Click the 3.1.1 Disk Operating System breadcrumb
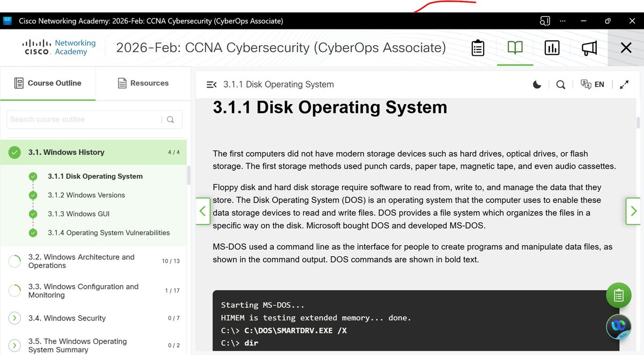 [x=279, y=84]
